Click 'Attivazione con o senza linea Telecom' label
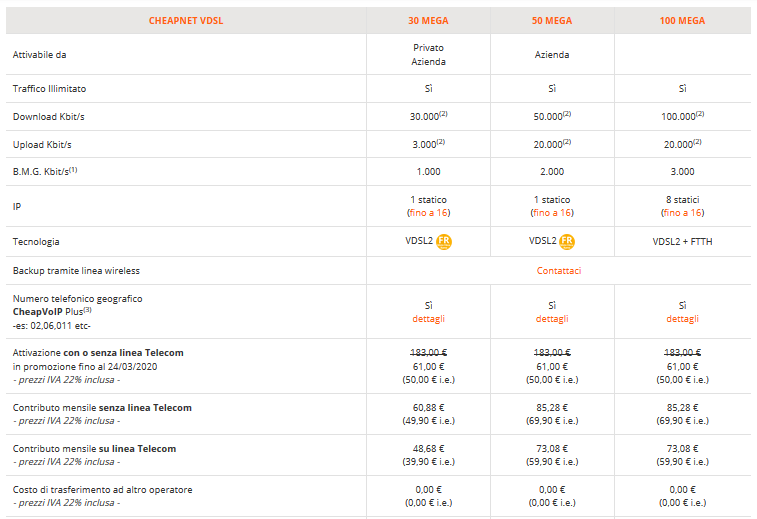 [98, 352]
